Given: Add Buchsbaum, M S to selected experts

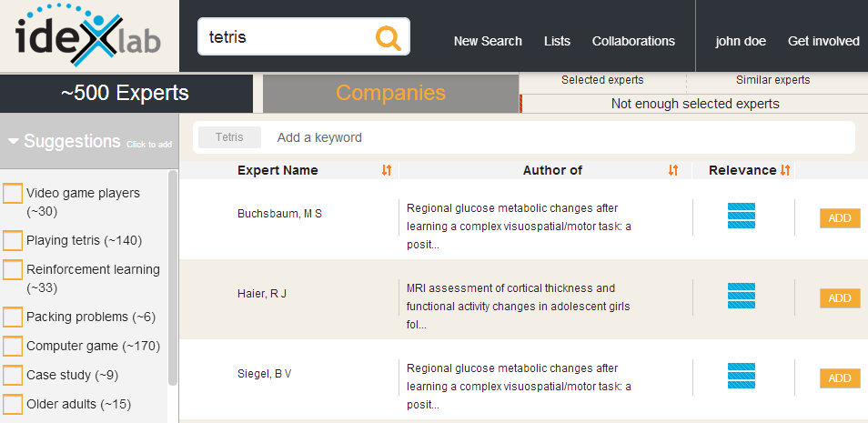Looking at the screenshot, I should [x=839, y=218].
